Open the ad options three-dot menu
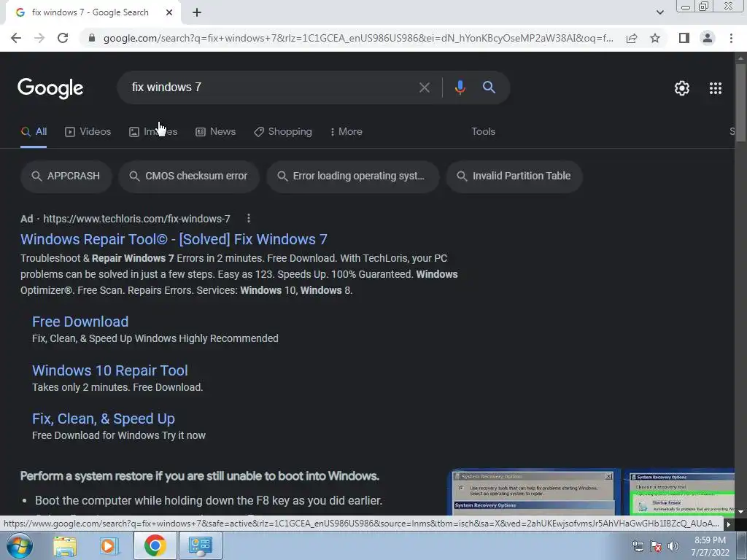 pos(249,218)
